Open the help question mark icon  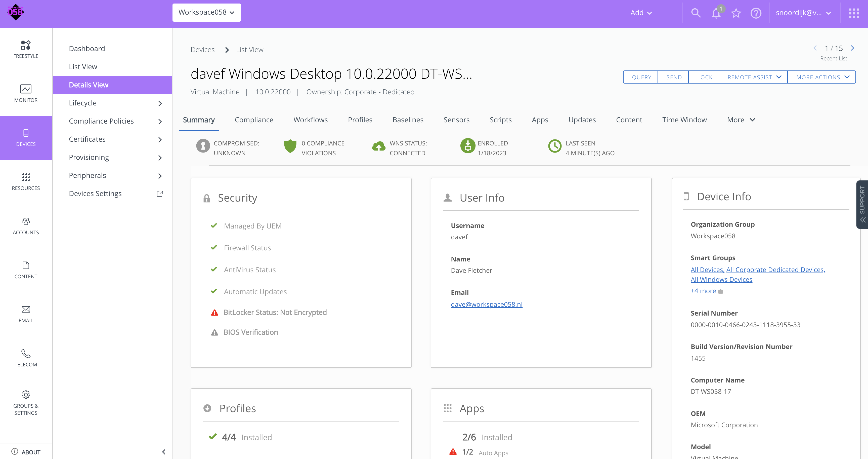click(x=756, y=13)
